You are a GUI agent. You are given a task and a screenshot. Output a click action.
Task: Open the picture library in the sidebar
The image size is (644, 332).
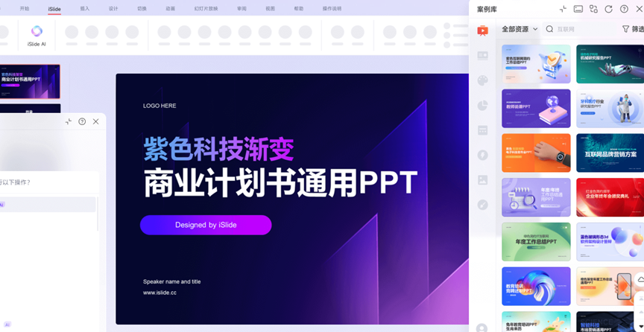pyautogui.click(x=482, y=179)
